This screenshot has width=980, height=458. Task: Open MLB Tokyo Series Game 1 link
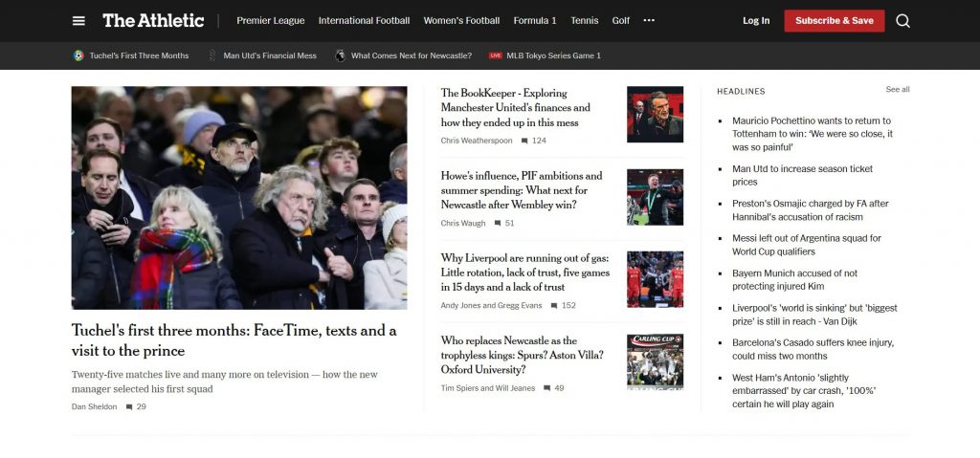pos(554,55)
